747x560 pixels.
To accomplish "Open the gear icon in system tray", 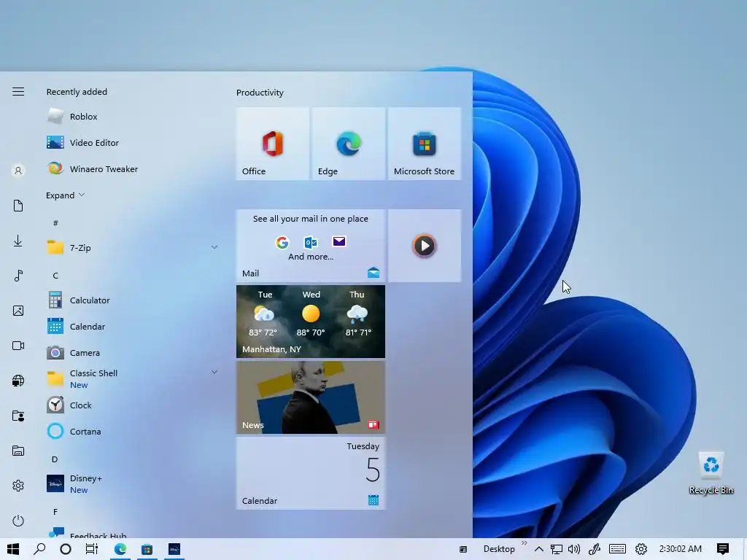I will tap(641, 549).
